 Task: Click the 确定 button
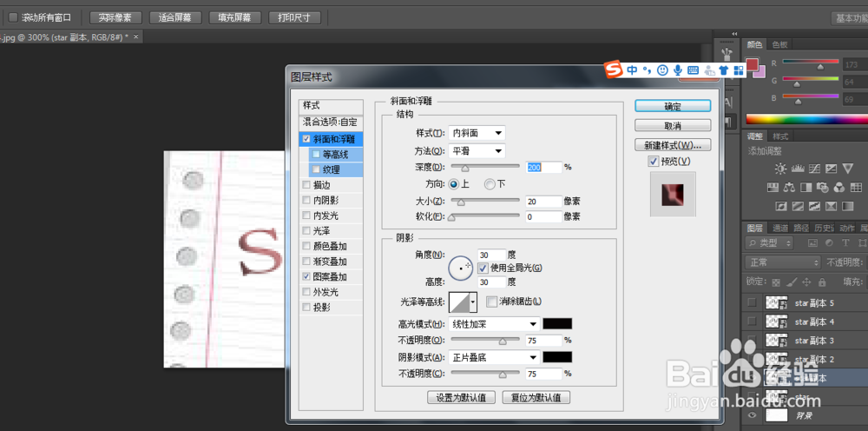[673, 106]
